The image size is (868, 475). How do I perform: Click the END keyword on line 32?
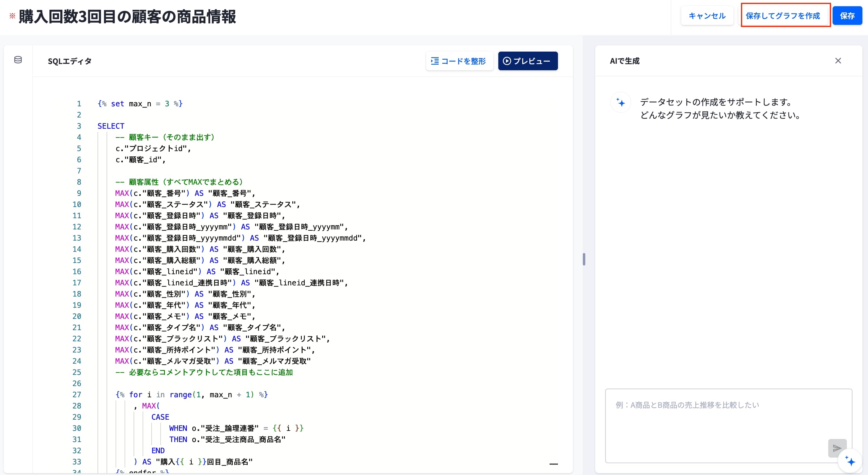pos(158,450)
